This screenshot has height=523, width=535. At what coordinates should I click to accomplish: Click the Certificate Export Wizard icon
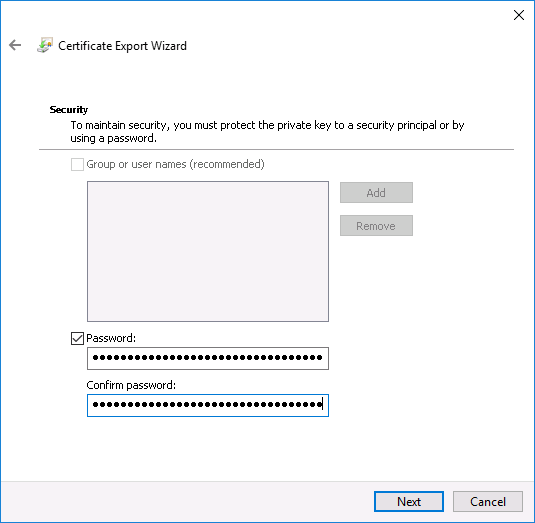(45, 45)
